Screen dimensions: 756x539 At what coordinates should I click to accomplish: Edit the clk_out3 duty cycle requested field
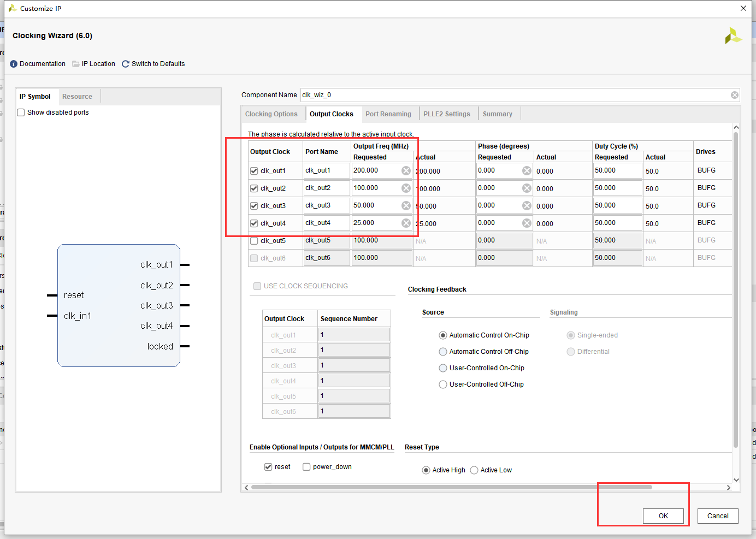tap(618, 205)
